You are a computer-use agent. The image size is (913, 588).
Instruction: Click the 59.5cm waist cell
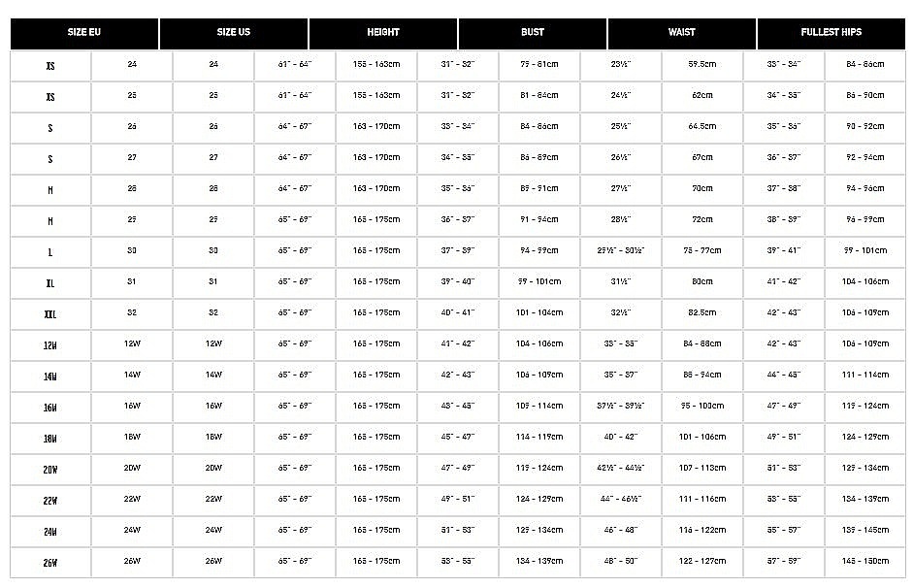(x=702, y=65)
